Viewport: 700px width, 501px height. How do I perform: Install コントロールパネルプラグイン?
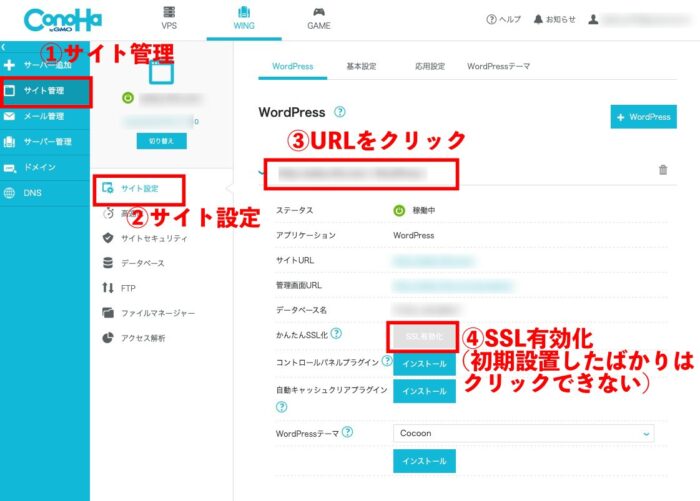click(x=424, y=364)
